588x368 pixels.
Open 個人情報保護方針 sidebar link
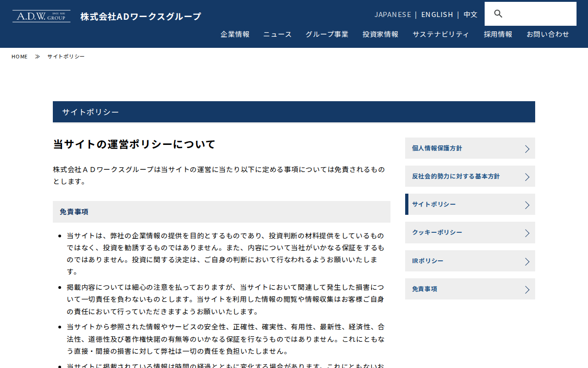tap(470, 148)
